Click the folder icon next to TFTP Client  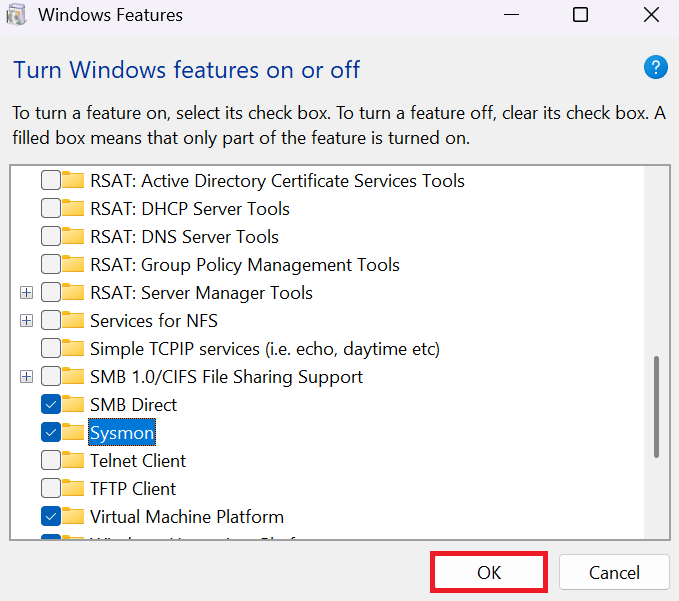(73, 489)
